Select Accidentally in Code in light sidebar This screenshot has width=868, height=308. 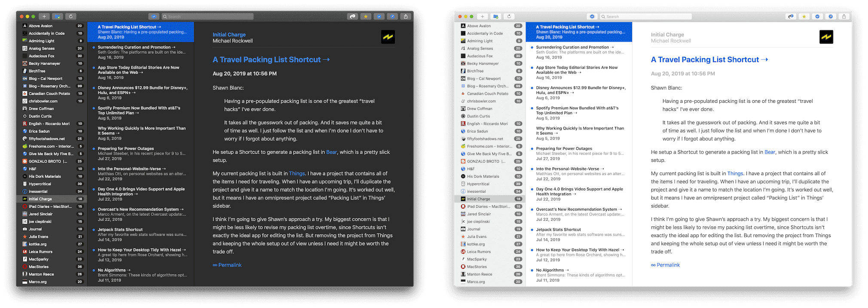[x=490, y=33]
